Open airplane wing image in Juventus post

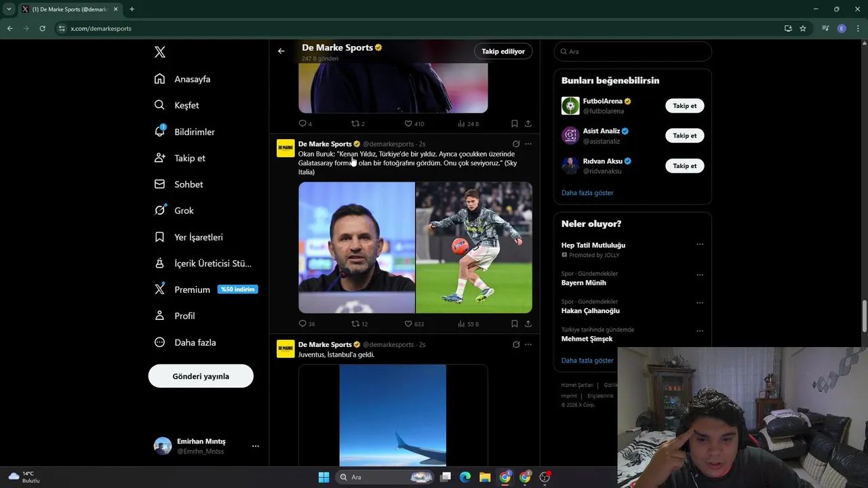coord(393,415)
